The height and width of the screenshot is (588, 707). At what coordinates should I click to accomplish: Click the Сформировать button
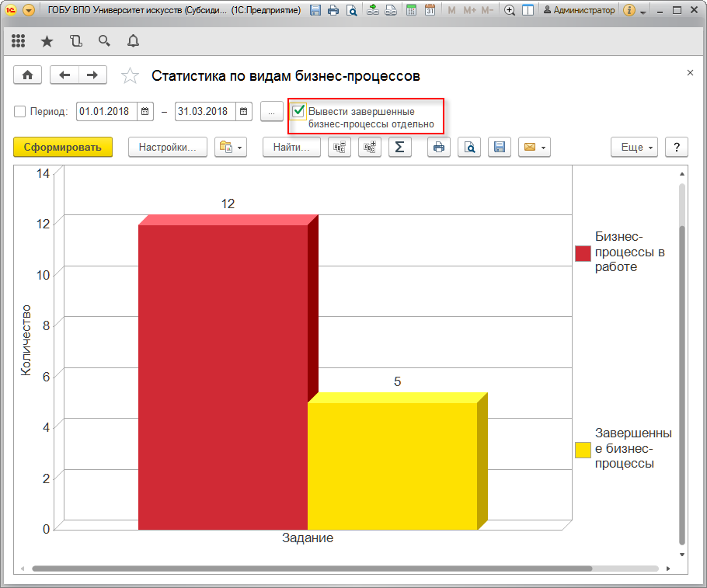(63, 147)
